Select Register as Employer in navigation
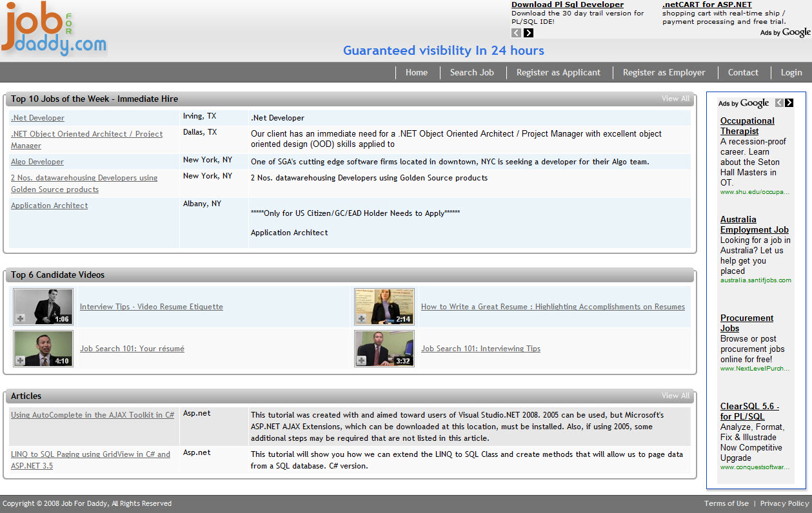812x513 pixels. (664, 72)
